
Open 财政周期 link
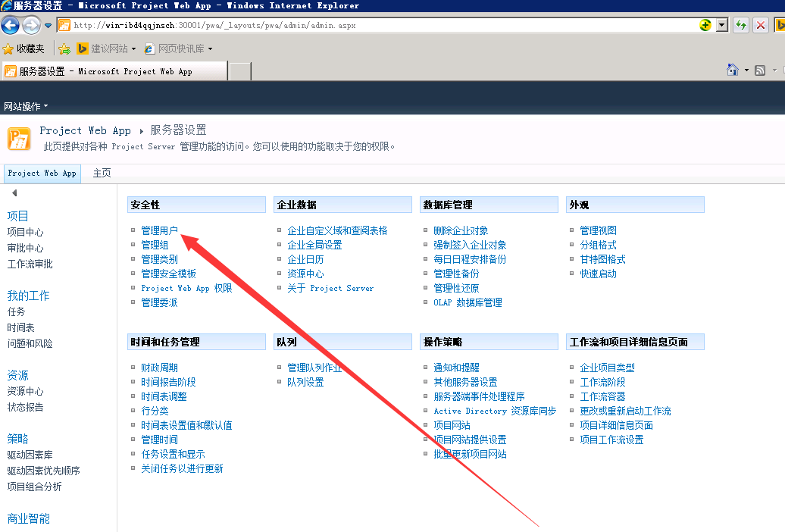(x=160, y=368)
